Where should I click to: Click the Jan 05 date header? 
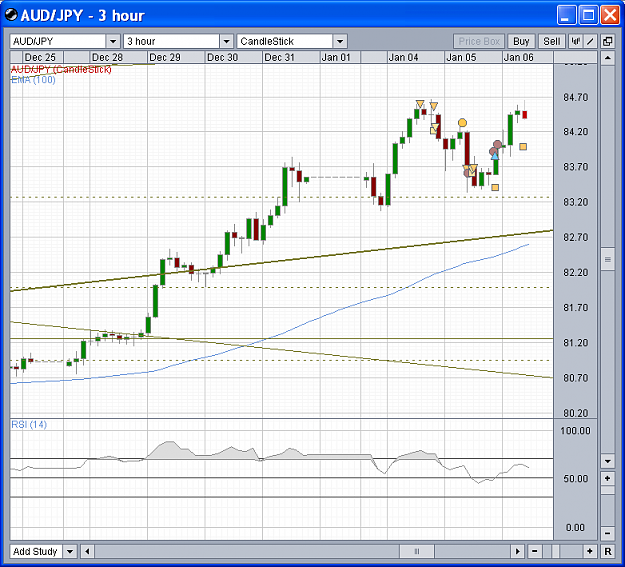click(x=461, y=57)
